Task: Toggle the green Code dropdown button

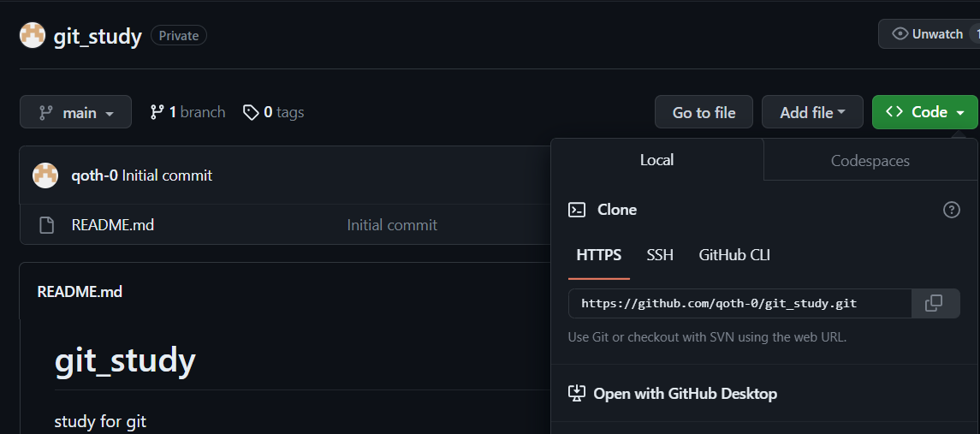Action: tap(925, 112)
